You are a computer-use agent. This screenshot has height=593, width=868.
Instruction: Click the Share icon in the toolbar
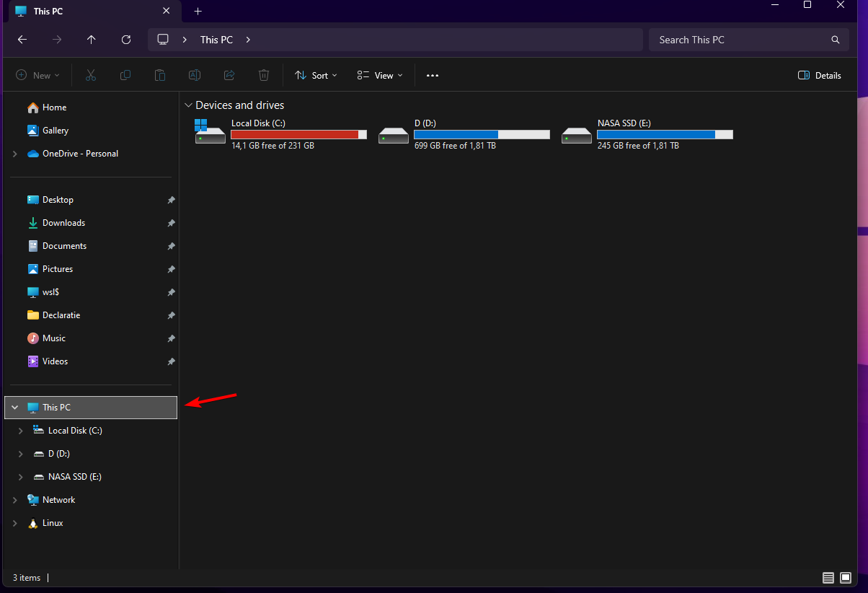tap(229, 75)
